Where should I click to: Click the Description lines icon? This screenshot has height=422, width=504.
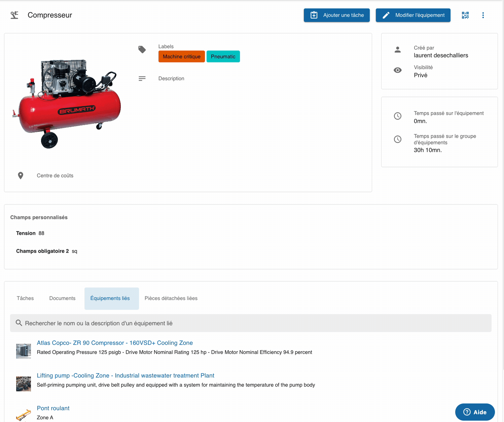142,78
